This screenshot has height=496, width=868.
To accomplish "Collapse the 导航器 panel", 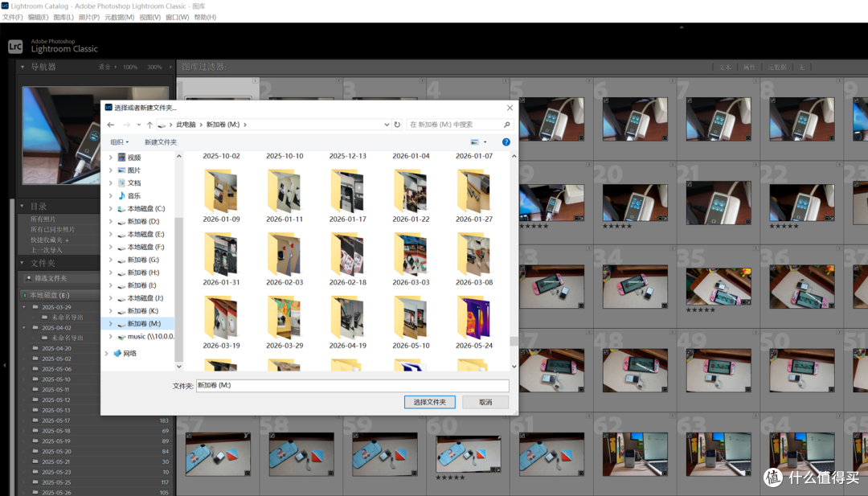I will (x=23, y=67).
